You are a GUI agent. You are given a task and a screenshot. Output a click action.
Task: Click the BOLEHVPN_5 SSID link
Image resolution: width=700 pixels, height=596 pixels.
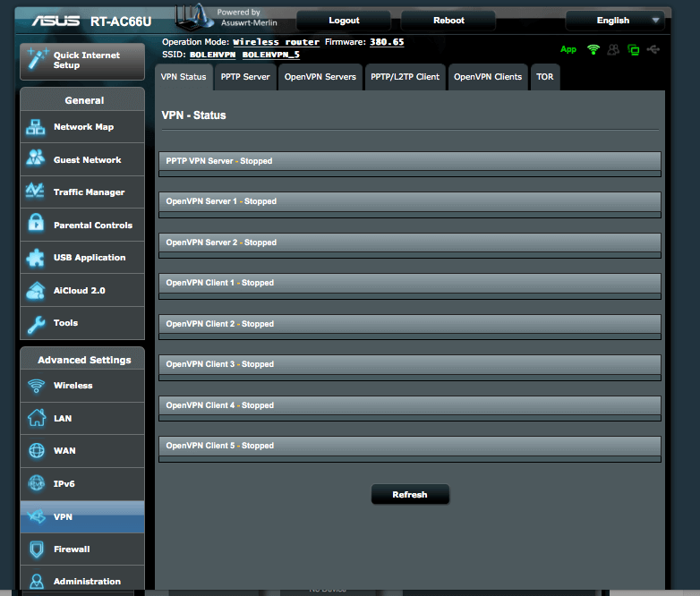coord(271,55)
